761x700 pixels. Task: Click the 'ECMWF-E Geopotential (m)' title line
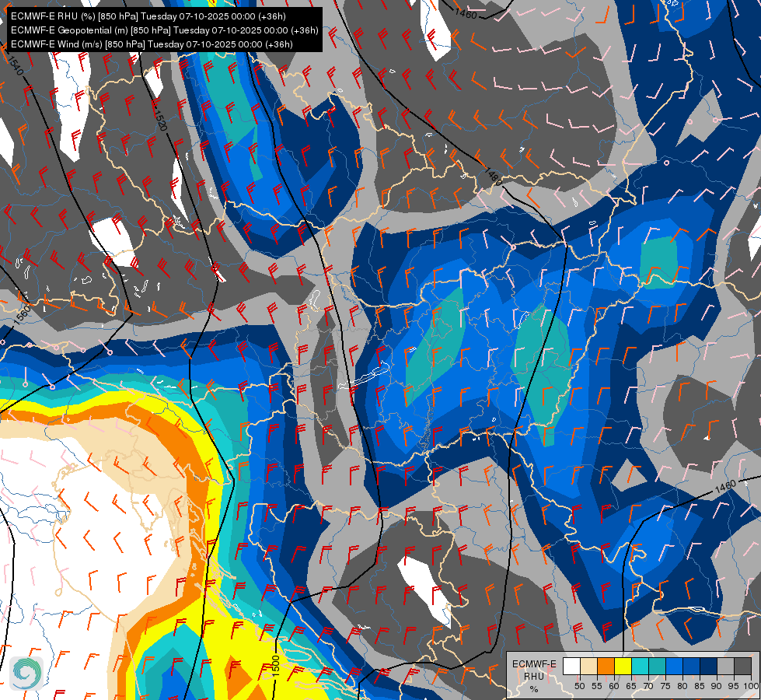pos(165,30)
